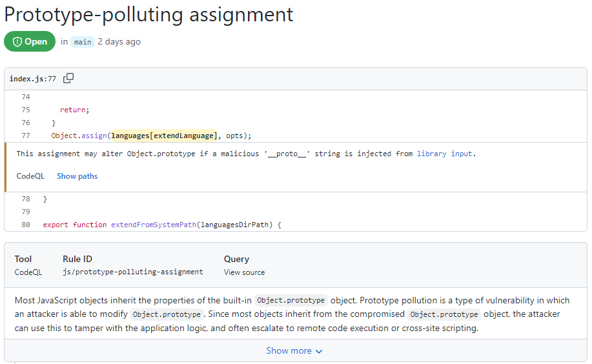Image resolution: width=592 pixels, height=364 pixels.
Task: Click the CodeQL label under the alert message
Action: pos(30,176)
